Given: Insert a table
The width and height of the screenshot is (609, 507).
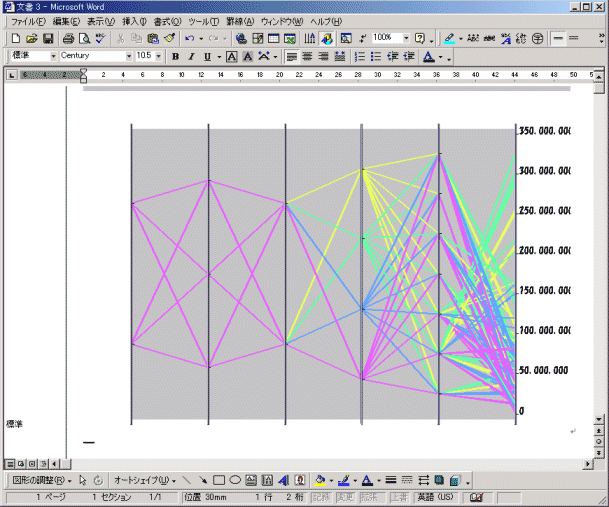Looking at the screenshot, I should pyautogui.click(x=273, y=38).
